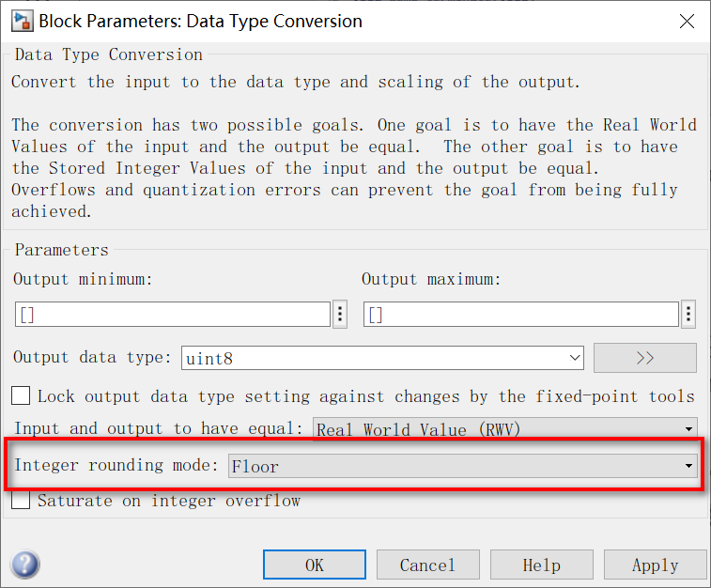
Task: Click the Floor value in rounding mode
Action: coord(255,467)
